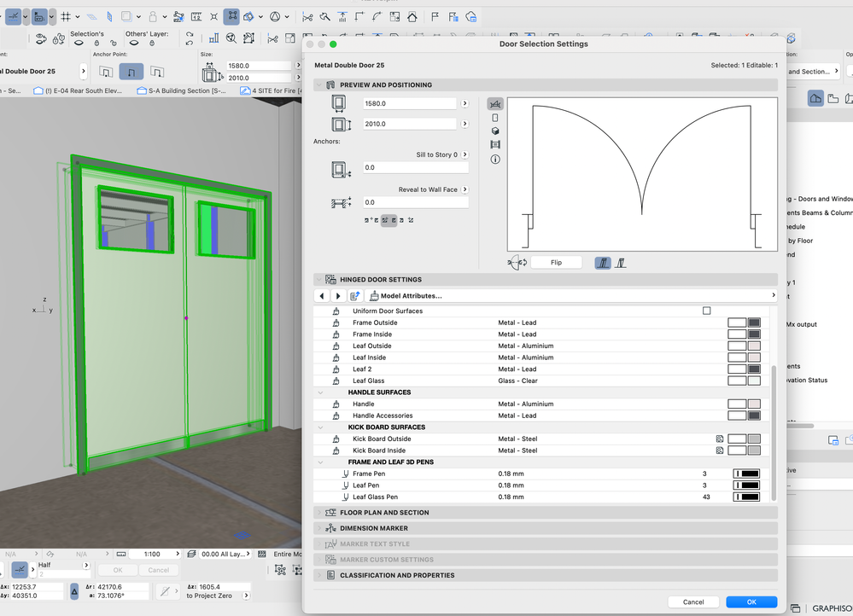This screenshot has width=853, height=616.
Task: Open Sill to Story 0 anchor options
Action: click(x=465, y=155)
